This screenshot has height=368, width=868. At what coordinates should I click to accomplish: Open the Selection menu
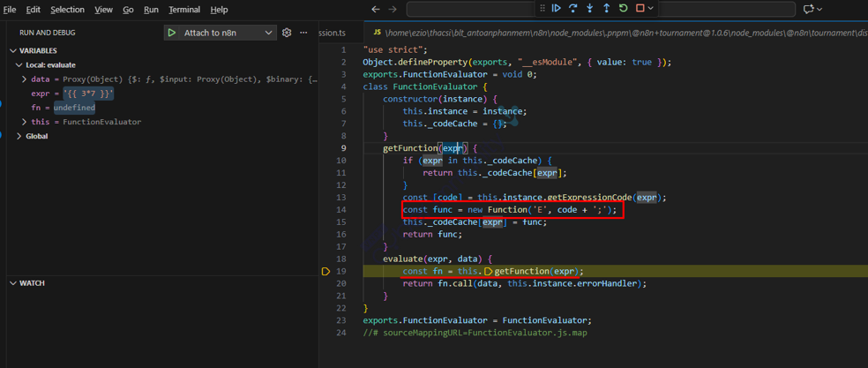coord(68,10)
